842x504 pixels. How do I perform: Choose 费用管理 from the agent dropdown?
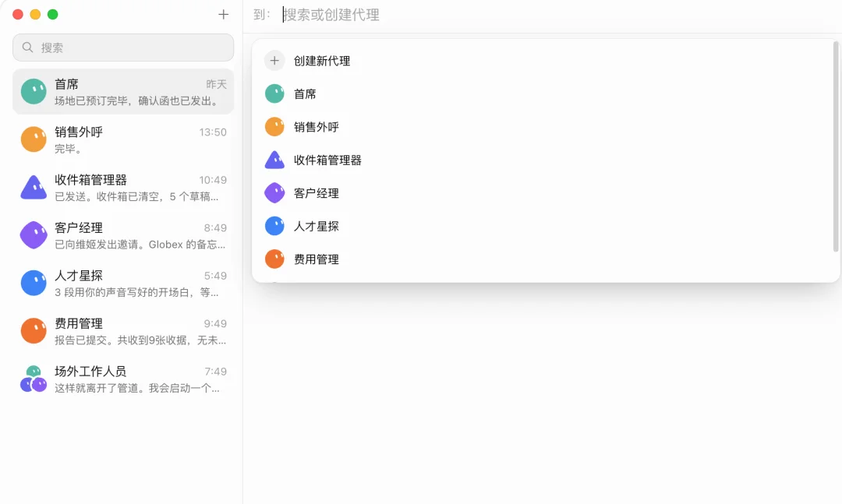(x=543, y=259)
